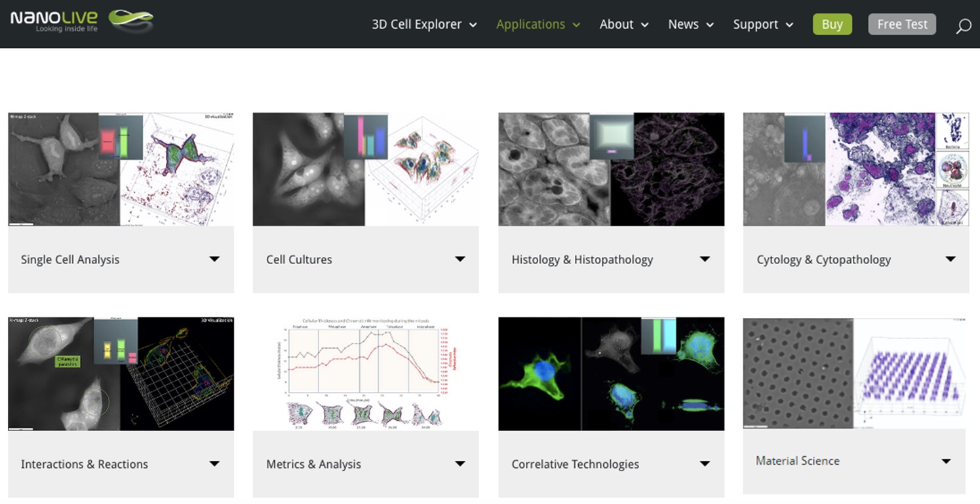Open the Support dropdown menu
The width and height of the screenshot is (980, 504).
click(x=762, y=24)
